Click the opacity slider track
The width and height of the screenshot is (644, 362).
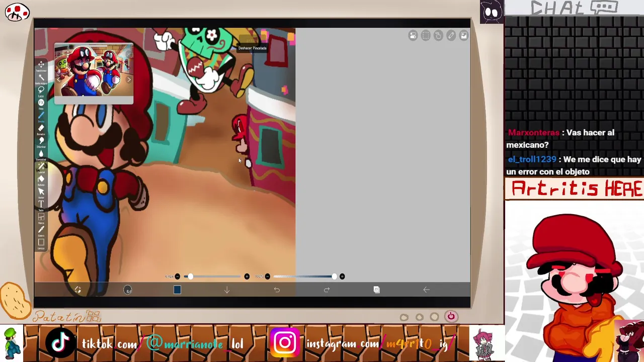click(305, 277)
